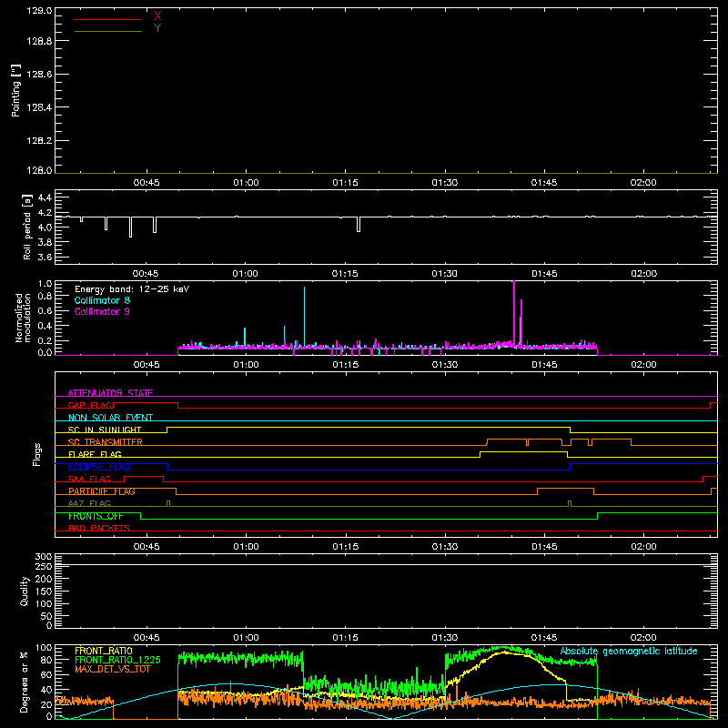Click the FRONT_RATIO_1225 legend label
The width and height of the screenshot is (728, 728).
(117, 660)
